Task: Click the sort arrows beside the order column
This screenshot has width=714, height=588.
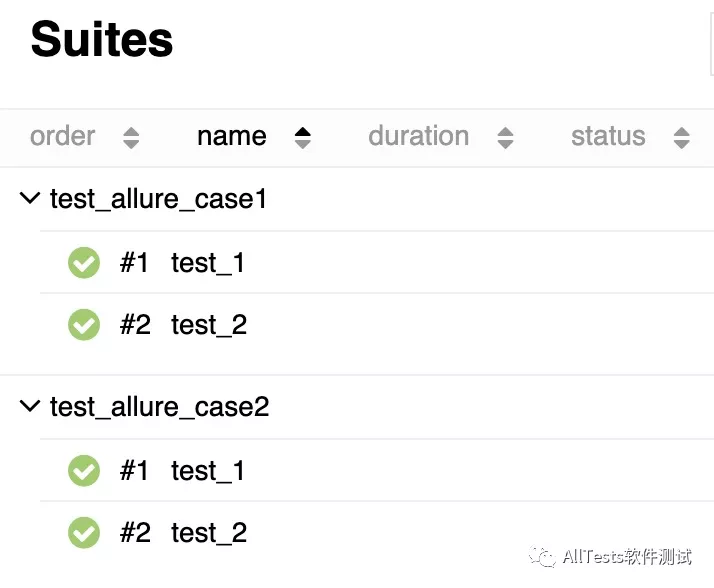Action: click(x=131, y=138)
